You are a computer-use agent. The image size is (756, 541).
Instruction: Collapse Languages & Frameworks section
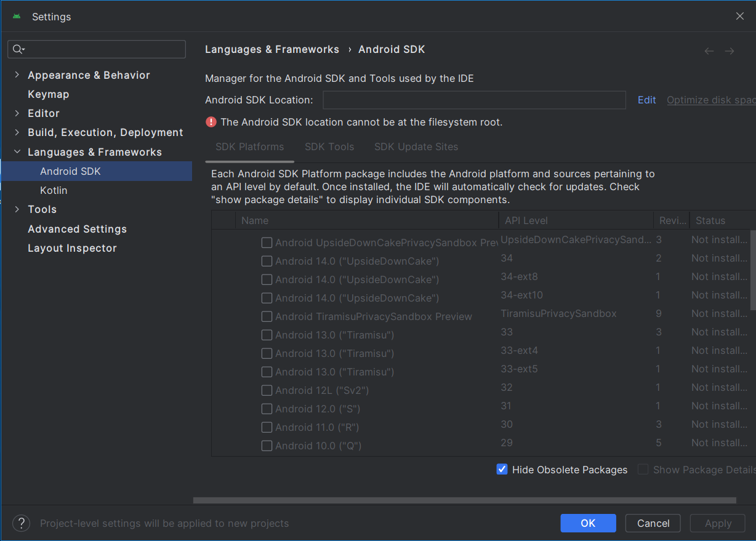17,152
